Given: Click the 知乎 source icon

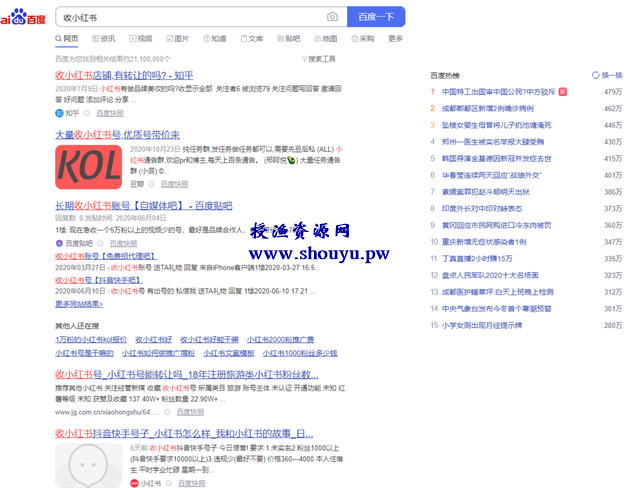Looking at the screenshot, I should 59,113.
